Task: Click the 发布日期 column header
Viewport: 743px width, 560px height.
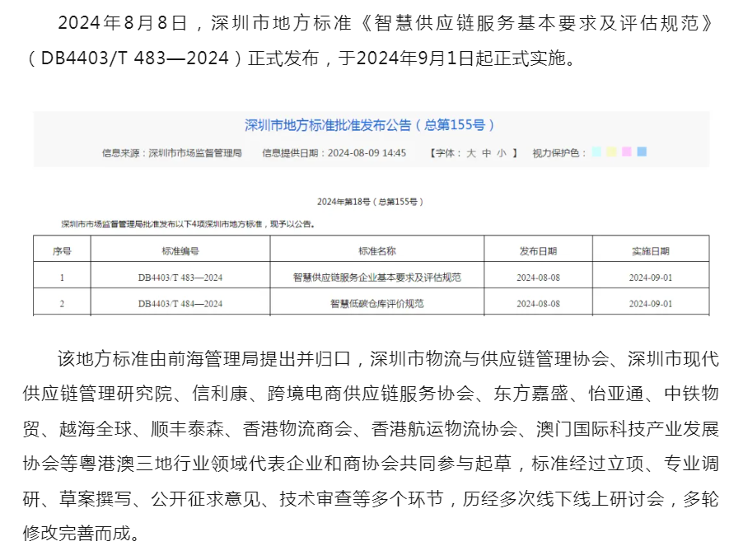Action: click(x=538, y=251)
